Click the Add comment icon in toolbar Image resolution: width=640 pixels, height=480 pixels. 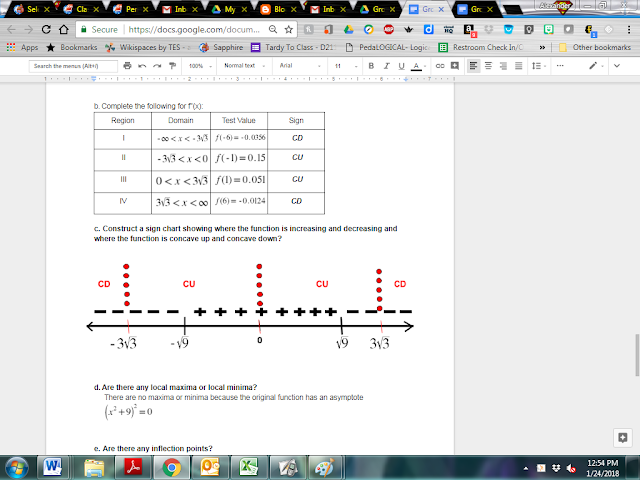pos(455,66)
